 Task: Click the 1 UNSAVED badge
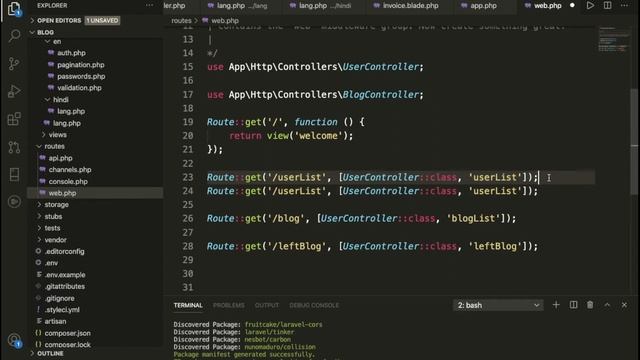point(102,20)
